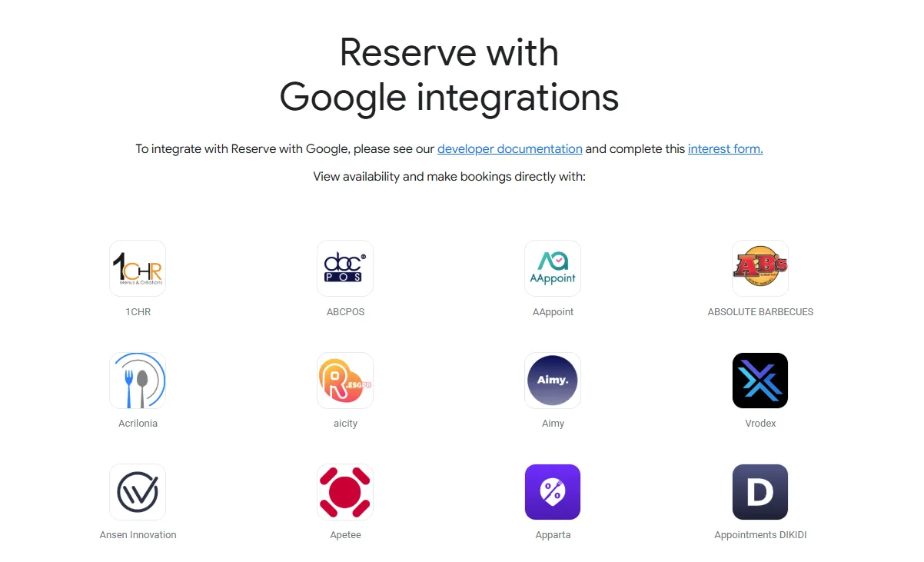924x562 pixels.
Task: Click the Appointments DIKIDI text label
Action: 761,535
